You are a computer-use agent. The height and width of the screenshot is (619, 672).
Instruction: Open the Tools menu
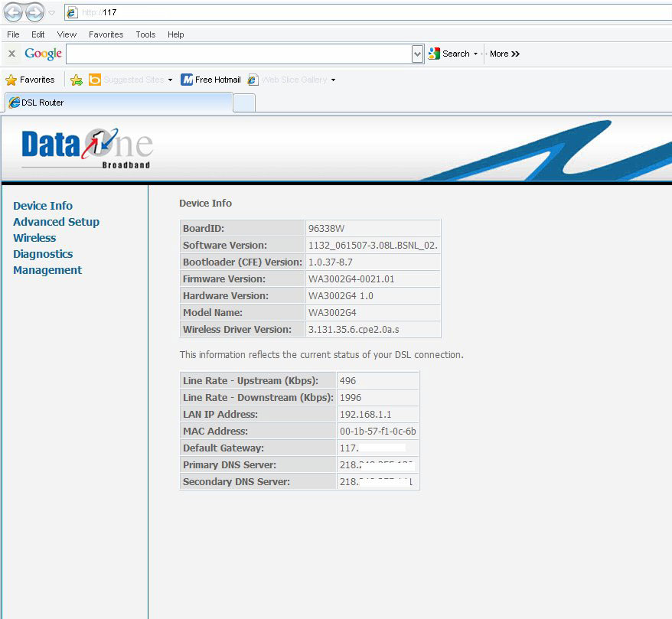point(145,34)
